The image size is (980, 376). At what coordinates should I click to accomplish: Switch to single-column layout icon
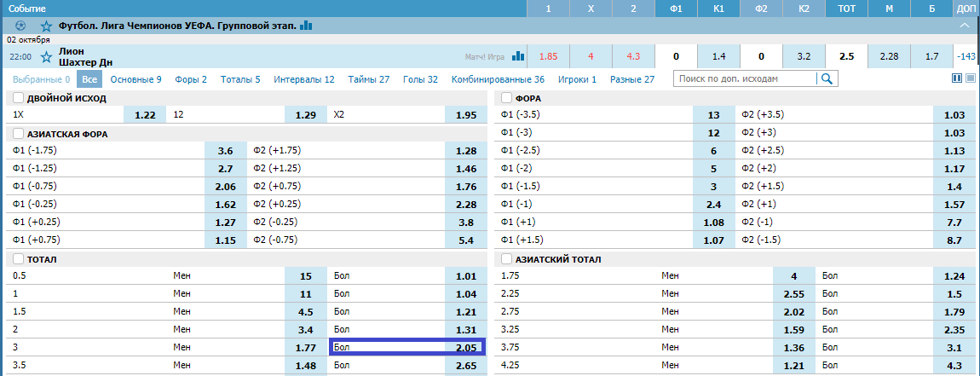pos(971,78)
